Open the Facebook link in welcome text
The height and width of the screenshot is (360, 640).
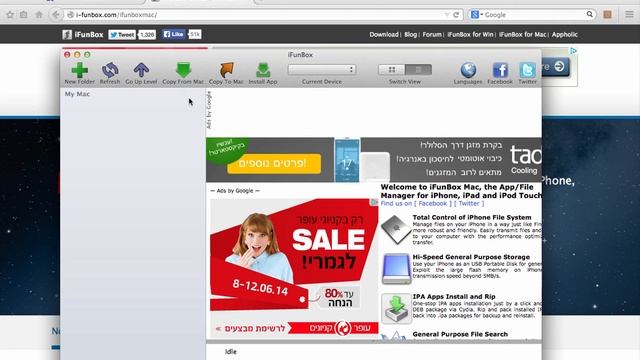[x=433, y=203]
